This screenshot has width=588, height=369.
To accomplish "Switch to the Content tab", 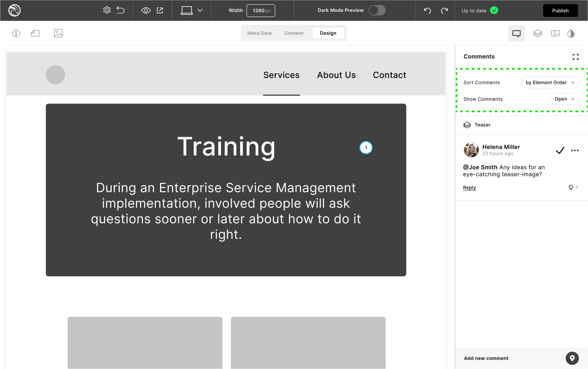I will [294, 33].
